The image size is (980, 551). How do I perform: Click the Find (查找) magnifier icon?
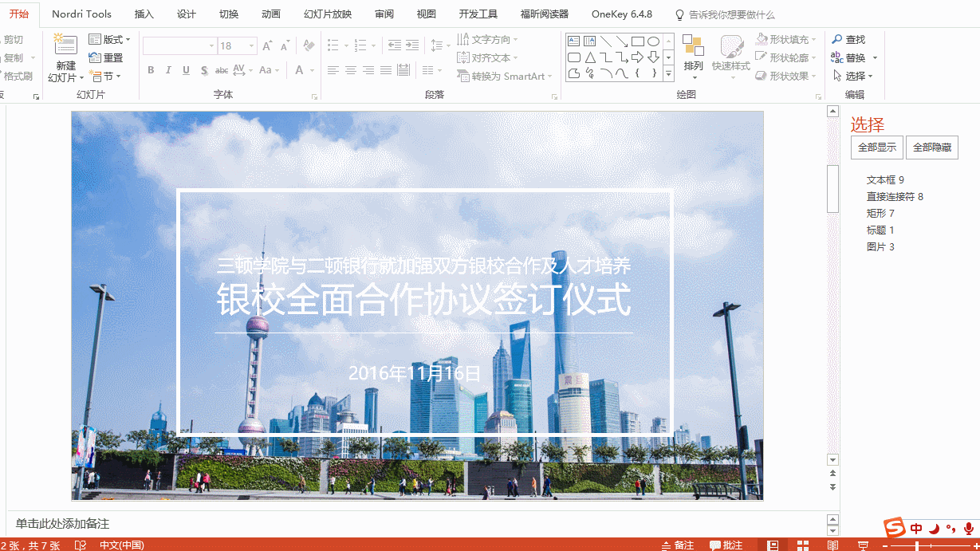click(x=836, y=39)
